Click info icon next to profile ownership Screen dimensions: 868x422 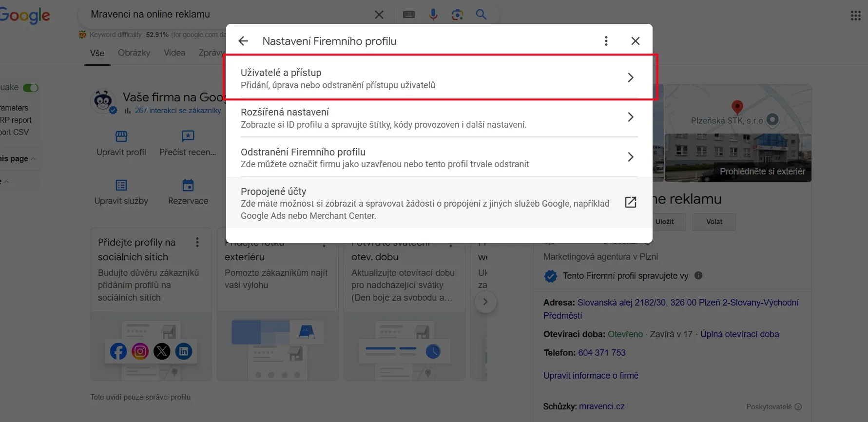(x=698, y=275)
